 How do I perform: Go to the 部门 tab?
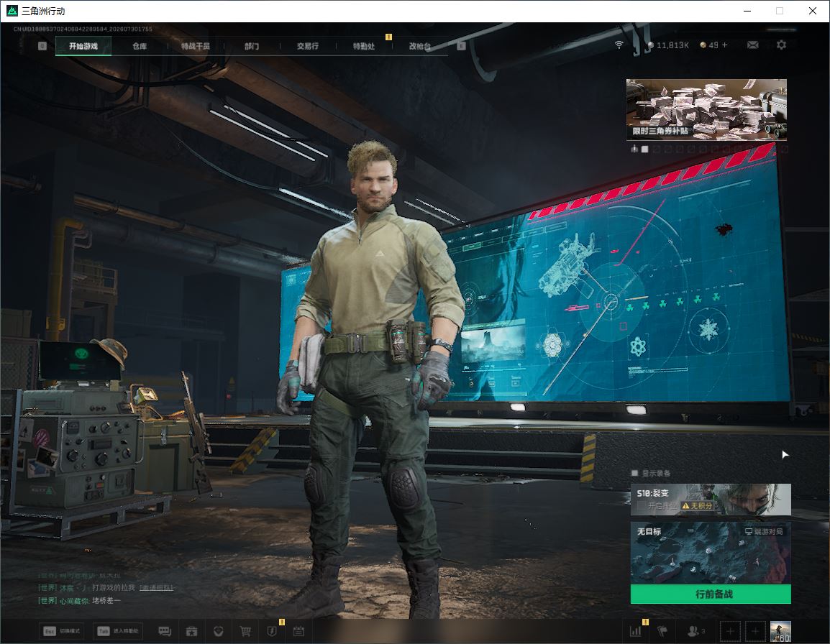[x=252, y=46]
